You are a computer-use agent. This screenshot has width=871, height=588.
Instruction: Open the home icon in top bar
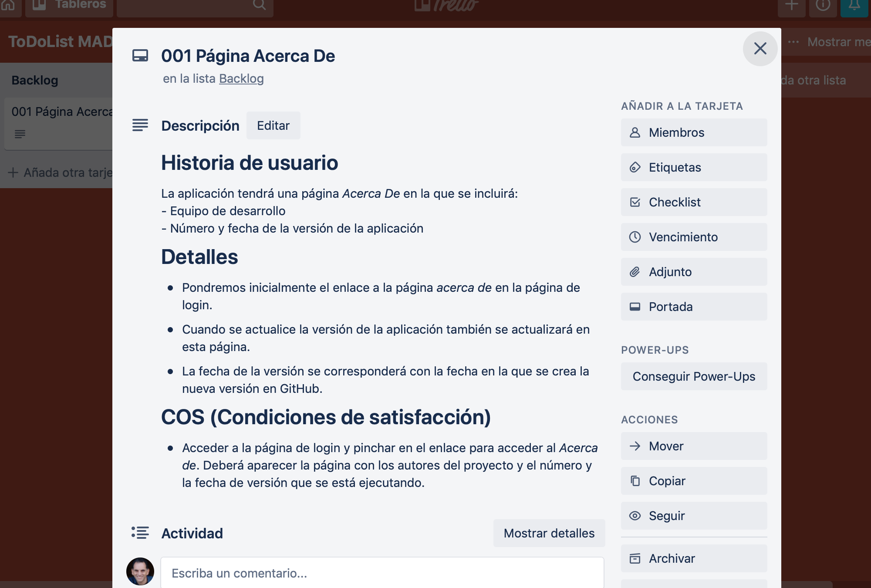(9, 5)
